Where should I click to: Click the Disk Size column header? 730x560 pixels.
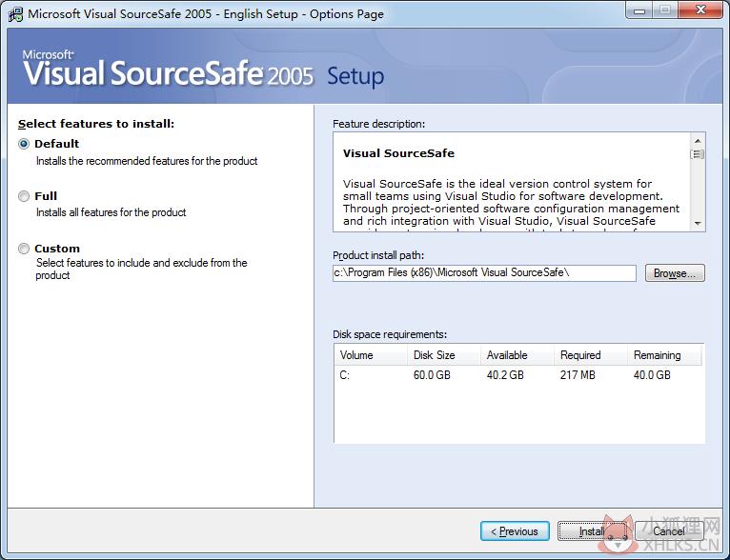(444, 355)
